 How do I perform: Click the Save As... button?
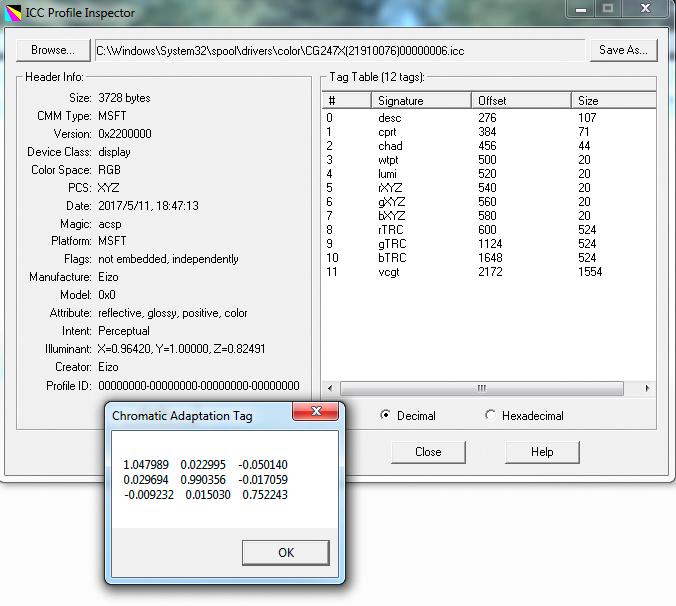click(623, 50)
